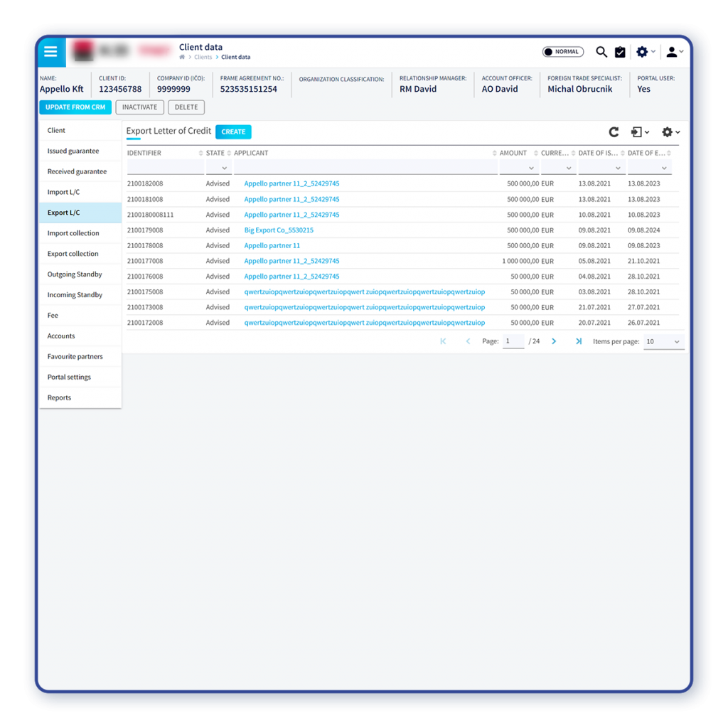Open the Items per page dropdown

[663, 342]
